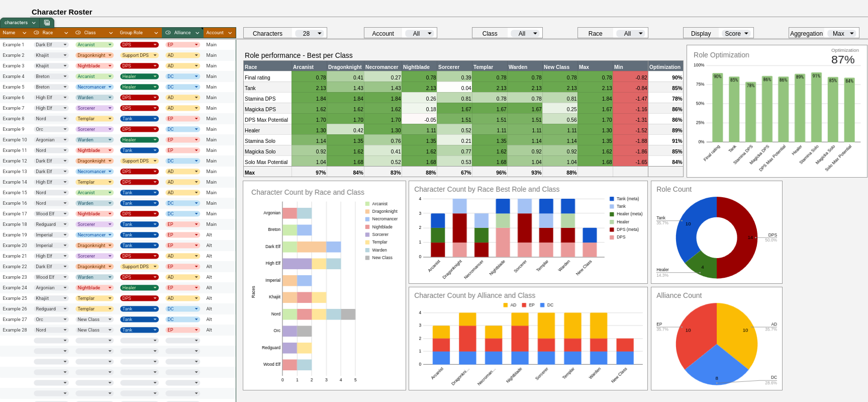Change Example 4 role chip Healer
The height and width of the screenshot is (402, 868).
click(139, 76)
